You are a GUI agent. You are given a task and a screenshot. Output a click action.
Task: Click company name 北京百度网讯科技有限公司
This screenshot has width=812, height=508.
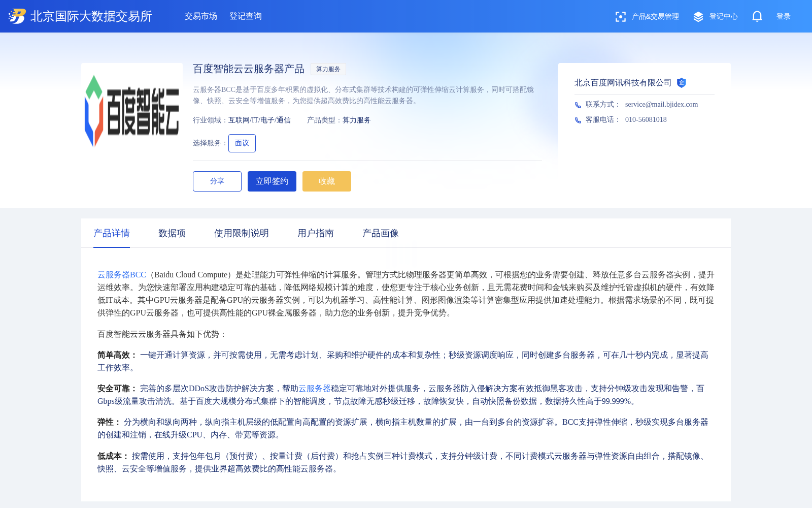pos(623,83)
